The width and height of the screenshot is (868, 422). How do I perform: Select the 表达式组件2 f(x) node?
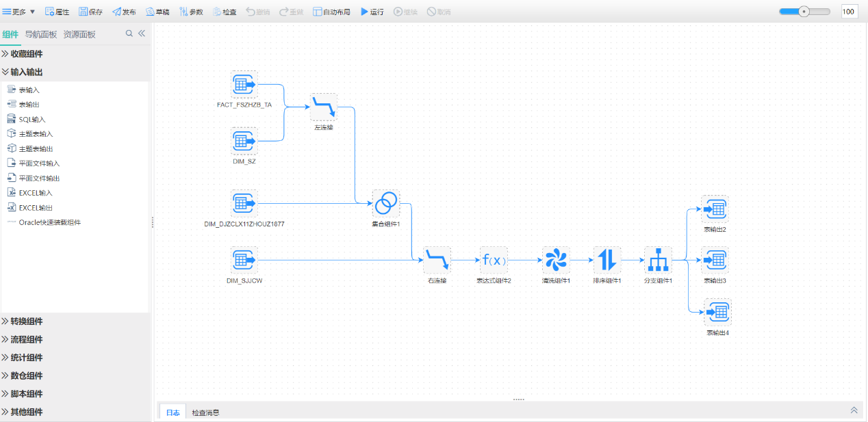pyautogui.click(x=494, y=260)
